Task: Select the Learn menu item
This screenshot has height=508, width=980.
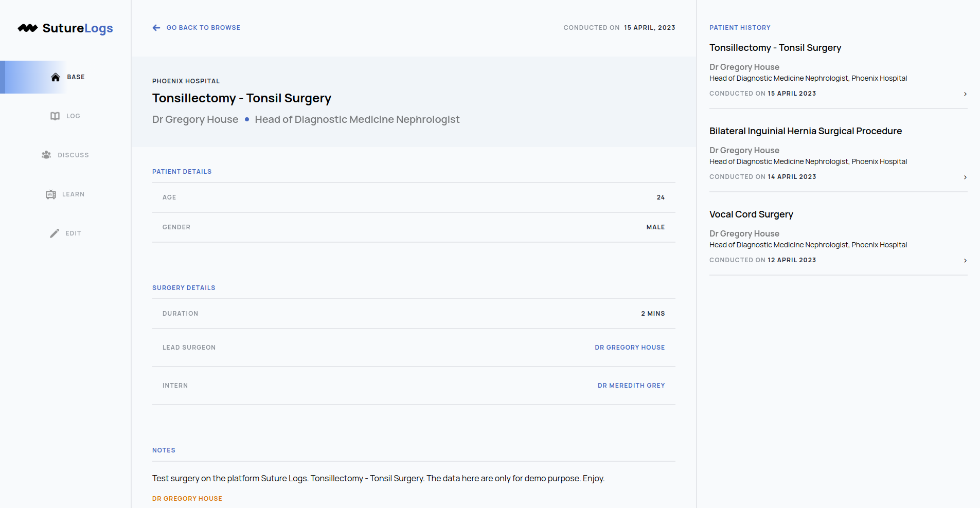Action: point(73,194)
